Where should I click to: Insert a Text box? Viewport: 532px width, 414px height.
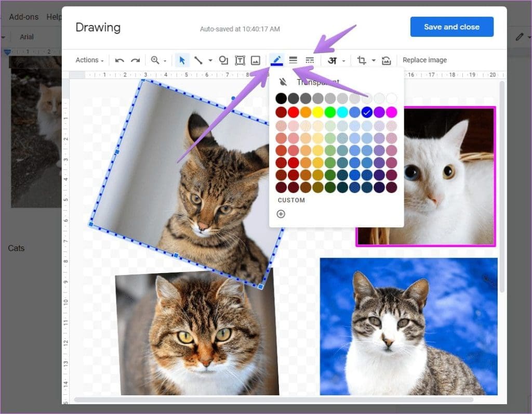[240, 60]
